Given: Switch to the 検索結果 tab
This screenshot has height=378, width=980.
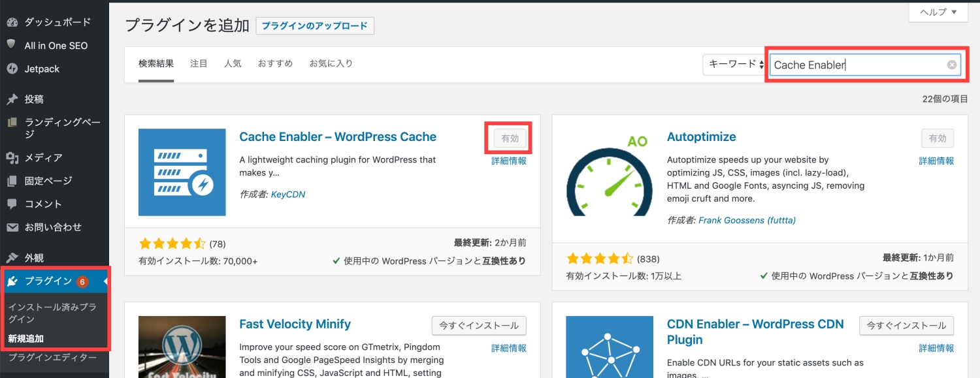Looking at the screenshot, I should 156,63.
